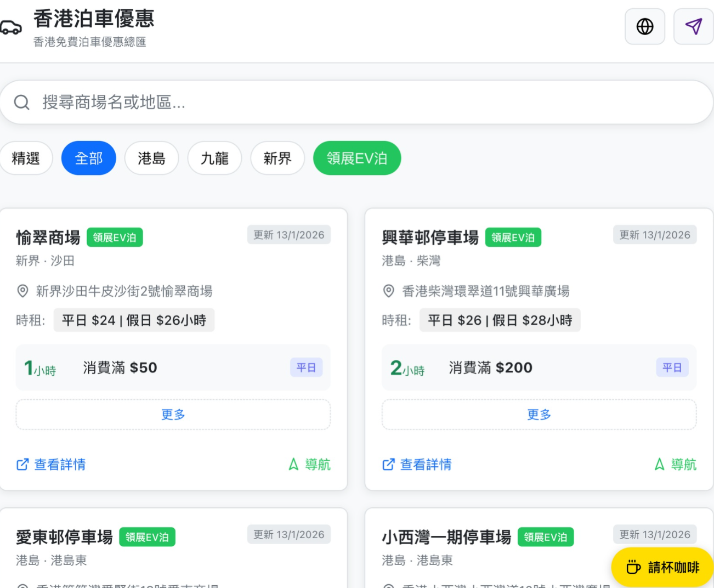Open 導航 navigation for 興華邨停車場
This screenshot has width=714, height=588.
tap(676, 465)
